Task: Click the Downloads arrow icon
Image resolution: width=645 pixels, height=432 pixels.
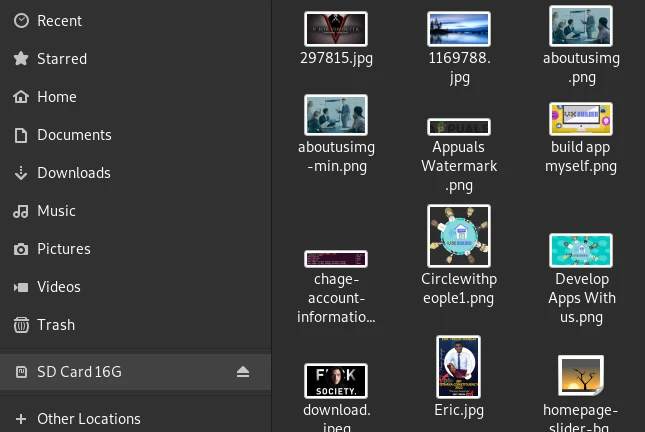Action: click(x=21, y=173)
